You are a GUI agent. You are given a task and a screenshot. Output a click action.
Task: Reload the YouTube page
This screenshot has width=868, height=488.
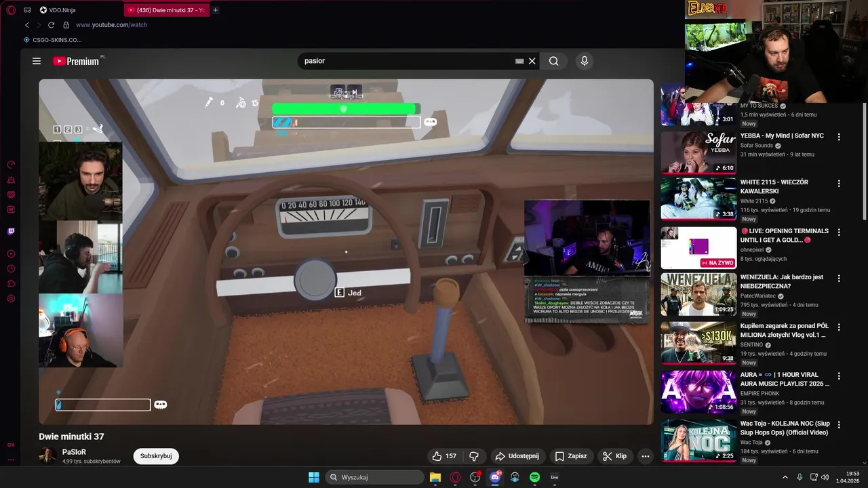pos(51,25)
